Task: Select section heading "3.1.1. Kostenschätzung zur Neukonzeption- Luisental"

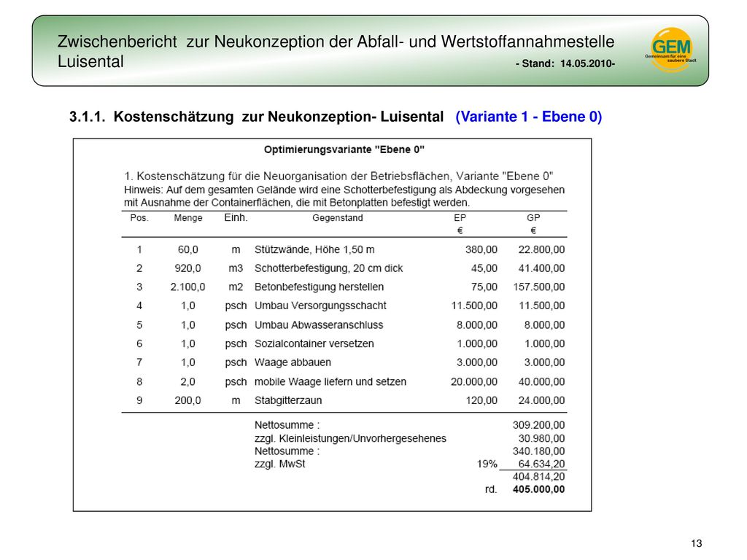Action: 256,117
